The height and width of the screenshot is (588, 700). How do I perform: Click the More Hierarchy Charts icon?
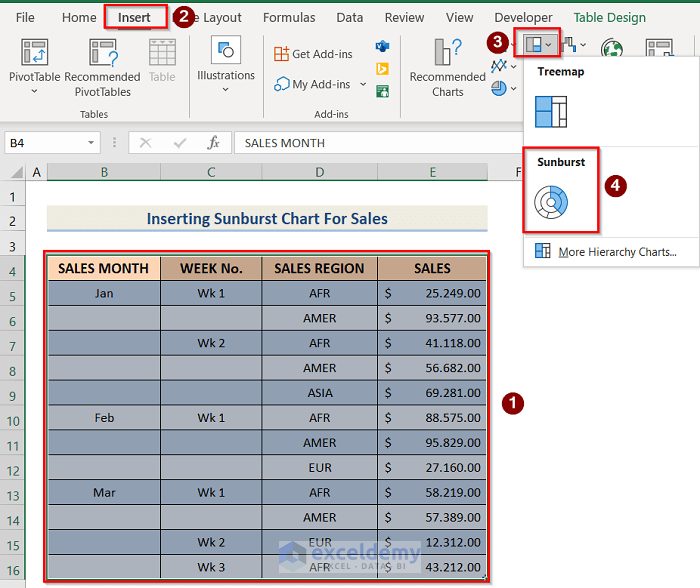point(542,251)
